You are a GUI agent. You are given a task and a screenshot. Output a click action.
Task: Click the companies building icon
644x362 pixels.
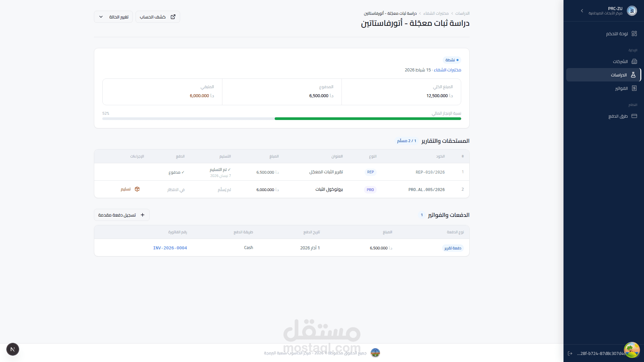pos(634,61)
